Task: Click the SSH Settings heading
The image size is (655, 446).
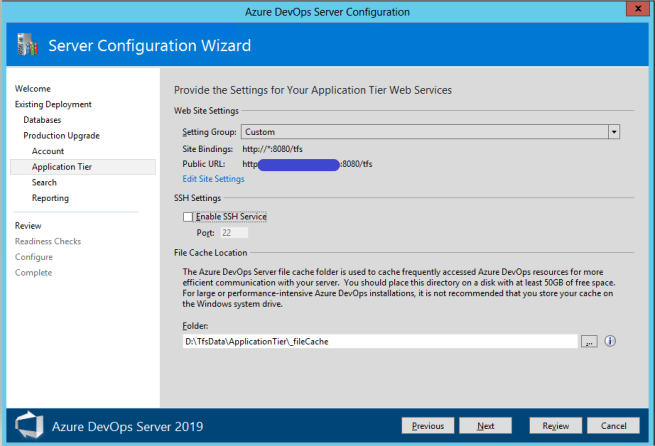Action: [x=197, y=198]
